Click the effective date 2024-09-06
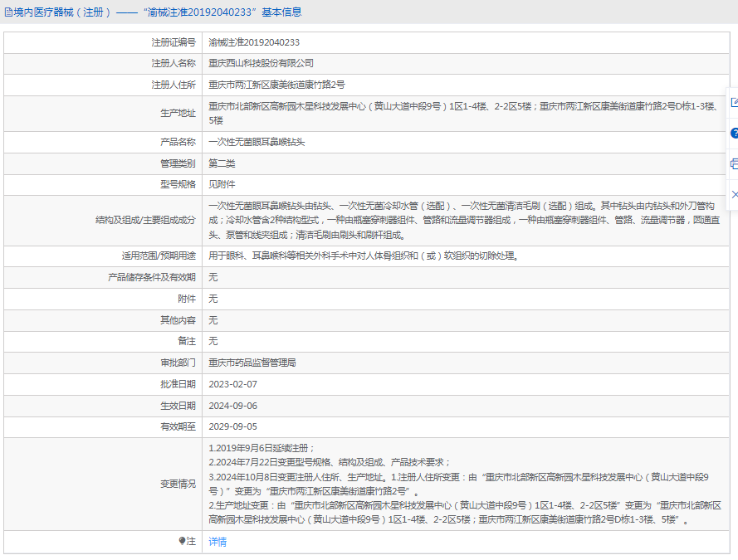The height and width of the screenshot is (560, 738). click(x=233, y=406)
